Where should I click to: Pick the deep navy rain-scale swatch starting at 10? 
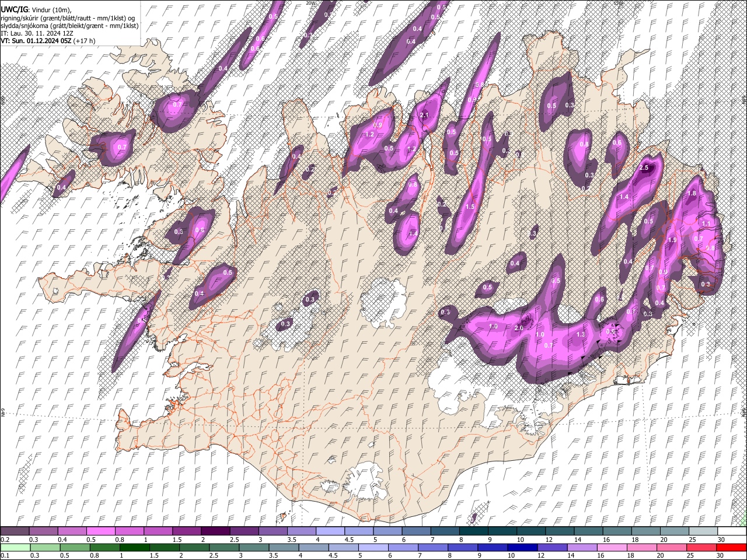coord(522,548)
